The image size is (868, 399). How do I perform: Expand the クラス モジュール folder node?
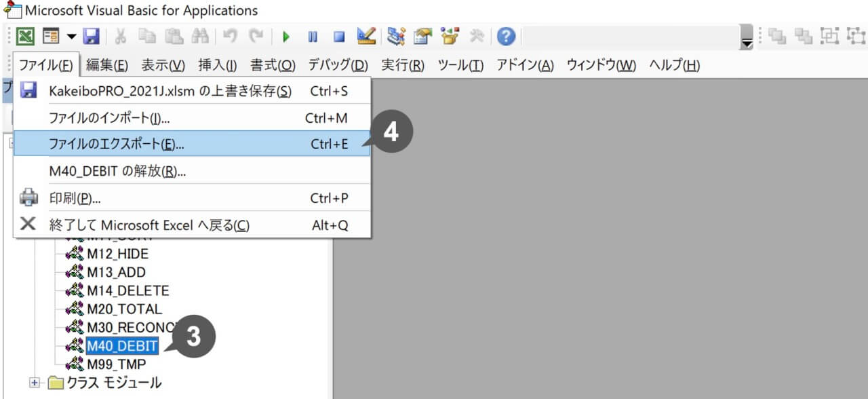coord(35,383)
